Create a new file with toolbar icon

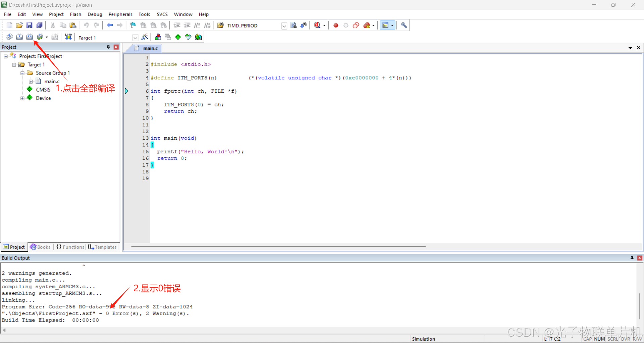coord(9,25)
